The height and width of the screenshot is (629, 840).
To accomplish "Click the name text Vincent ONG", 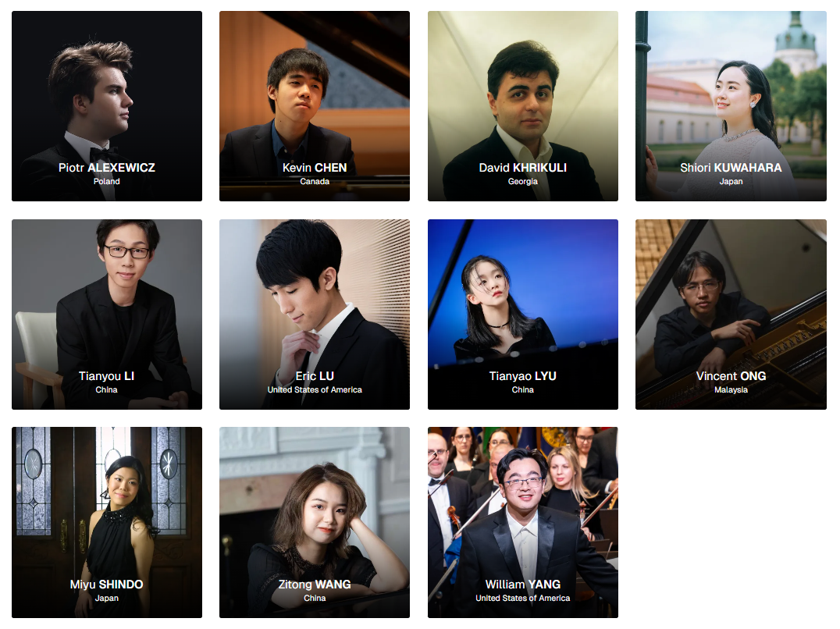I will pyautogui.click(x=731, y=376).
